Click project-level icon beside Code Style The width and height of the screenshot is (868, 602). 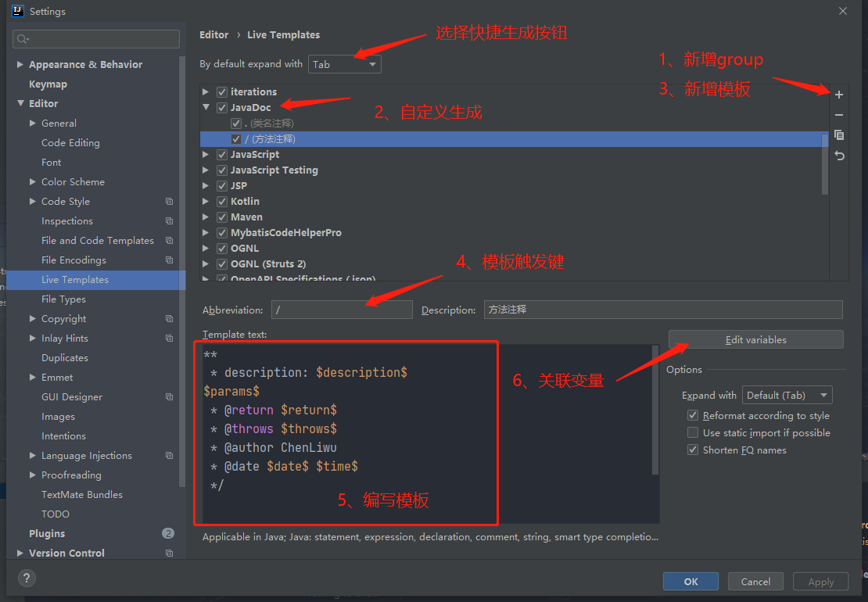tap(169, 202)
